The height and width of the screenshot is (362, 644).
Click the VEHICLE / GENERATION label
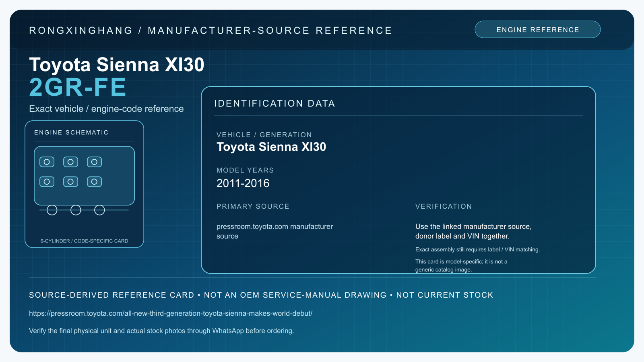(264, 135)
